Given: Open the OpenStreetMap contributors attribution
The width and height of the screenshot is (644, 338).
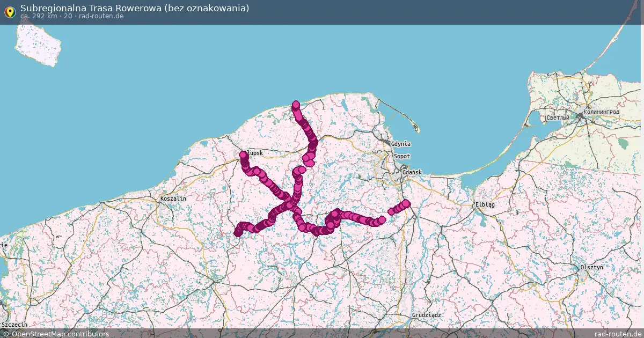Looking at the screenshot, I should 56,334.
